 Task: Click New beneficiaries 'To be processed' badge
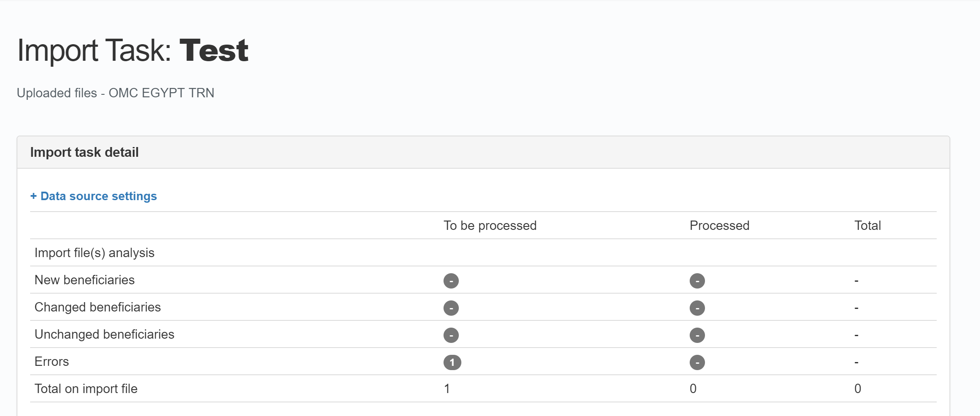[451, 281]
